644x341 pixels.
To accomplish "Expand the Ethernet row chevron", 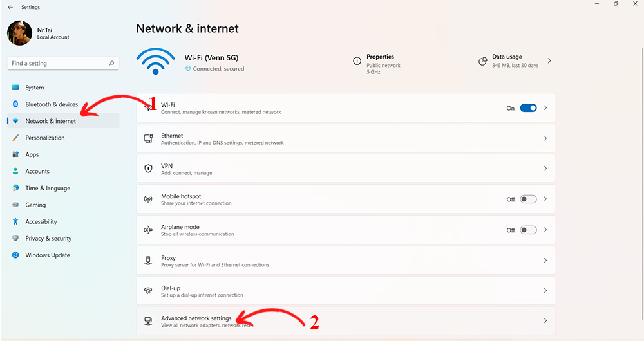I will [x=545, y=138].
